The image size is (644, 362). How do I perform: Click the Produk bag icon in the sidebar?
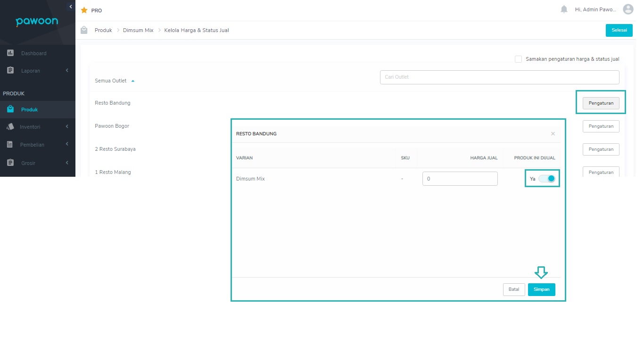click(10, 109)
